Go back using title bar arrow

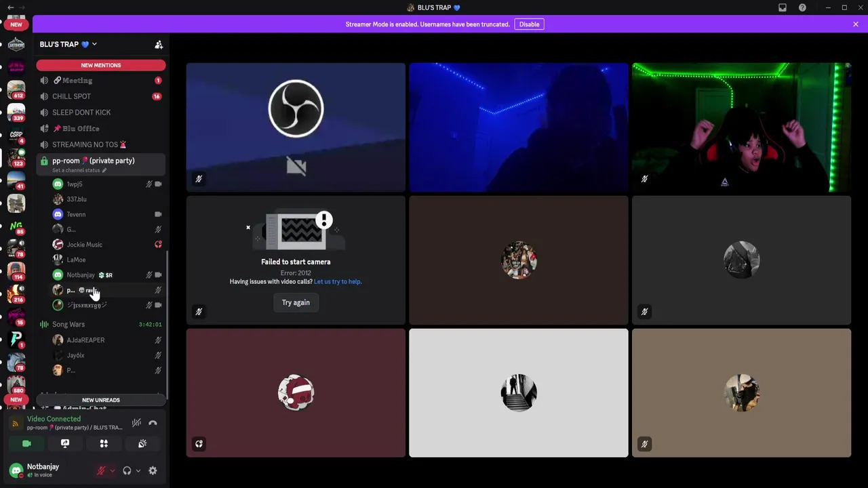pyautogui.click(x=10, y=7)
